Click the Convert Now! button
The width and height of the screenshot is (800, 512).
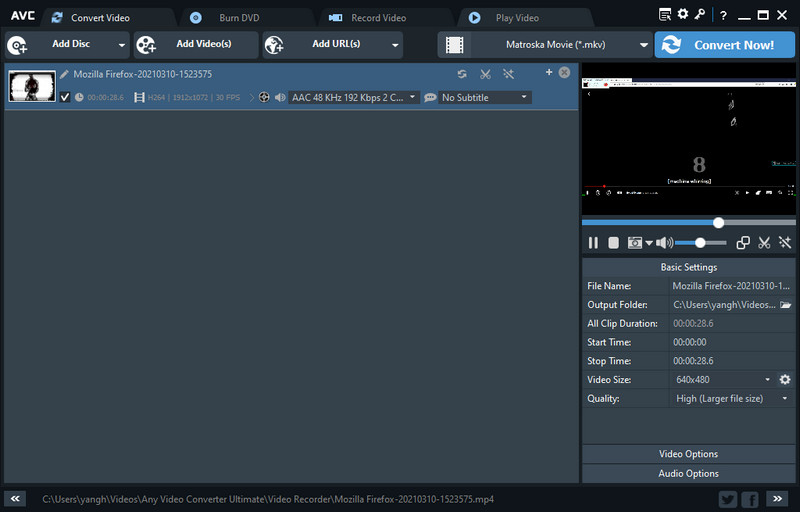[x=724, y=45]
